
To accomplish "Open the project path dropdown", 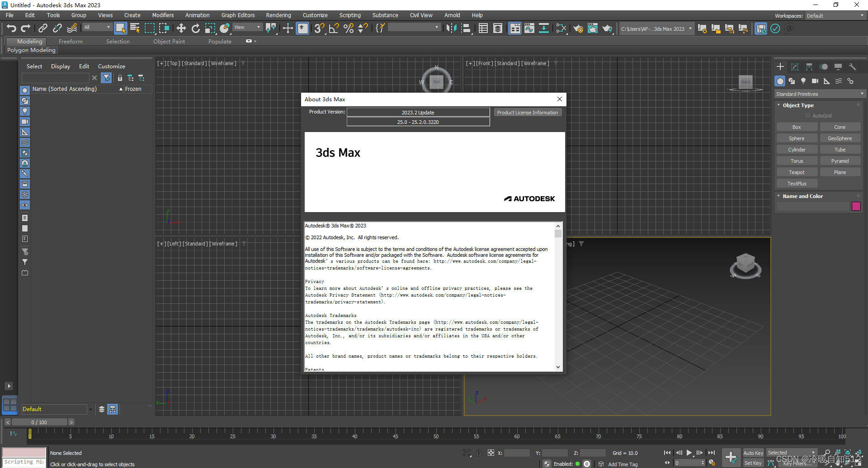I will (656, 28).
